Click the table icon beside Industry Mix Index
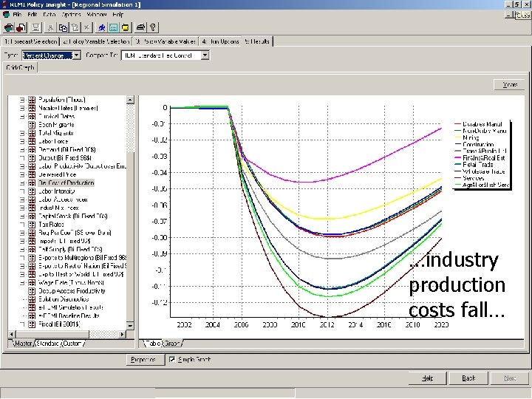 pos(32,208)
